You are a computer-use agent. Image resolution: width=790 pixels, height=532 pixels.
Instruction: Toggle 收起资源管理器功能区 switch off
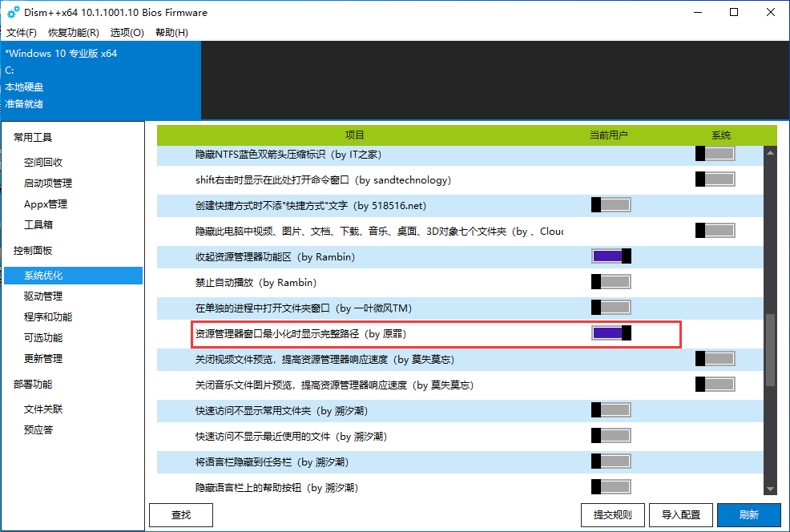coord(611,256)
